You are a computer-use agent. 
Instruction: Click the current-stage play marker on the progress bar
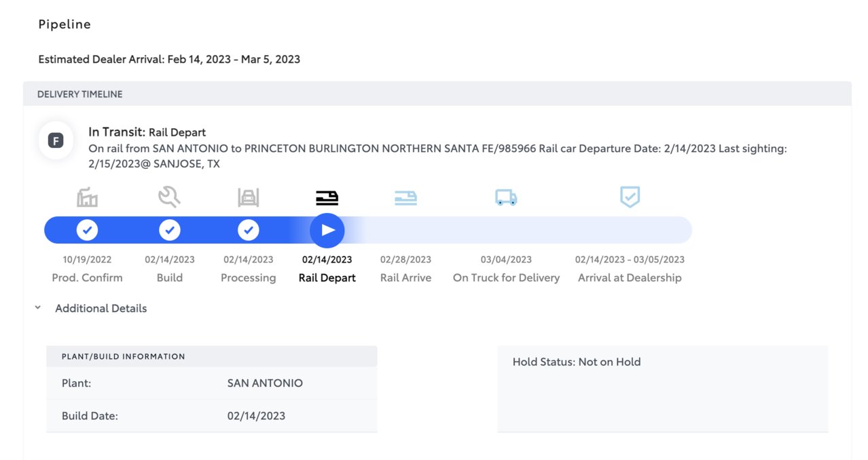coord(327,230)
